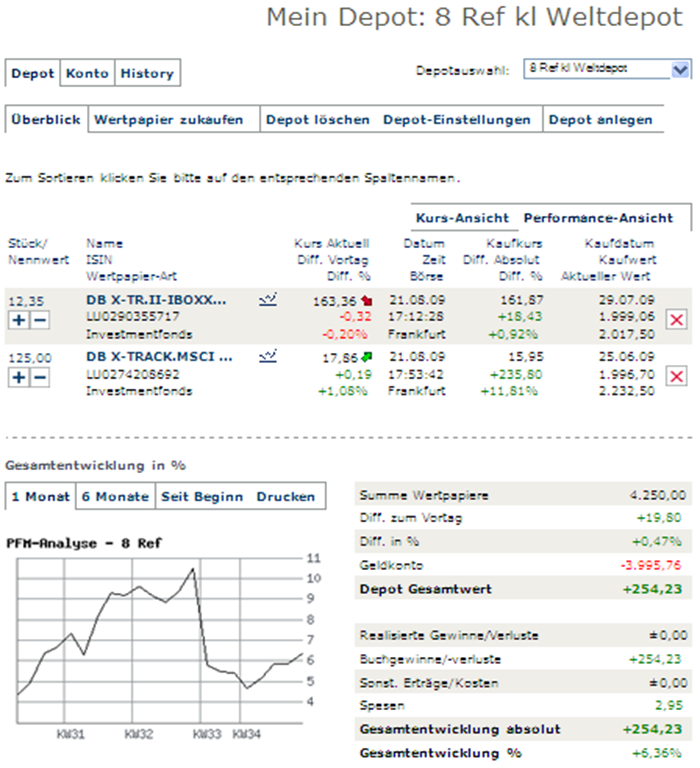Click the Drucken button
This screenshot has height=768, width=700.
(x=285, y=496)
